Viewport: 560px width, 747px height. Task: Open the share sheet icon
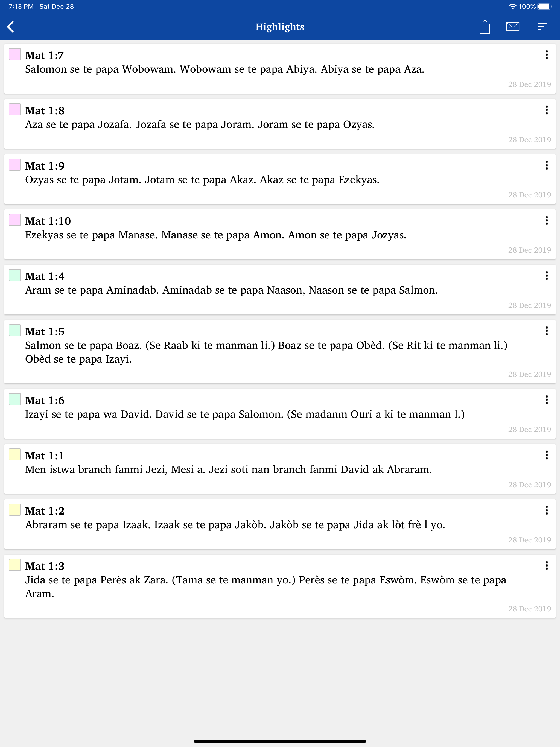pos(484,27)
